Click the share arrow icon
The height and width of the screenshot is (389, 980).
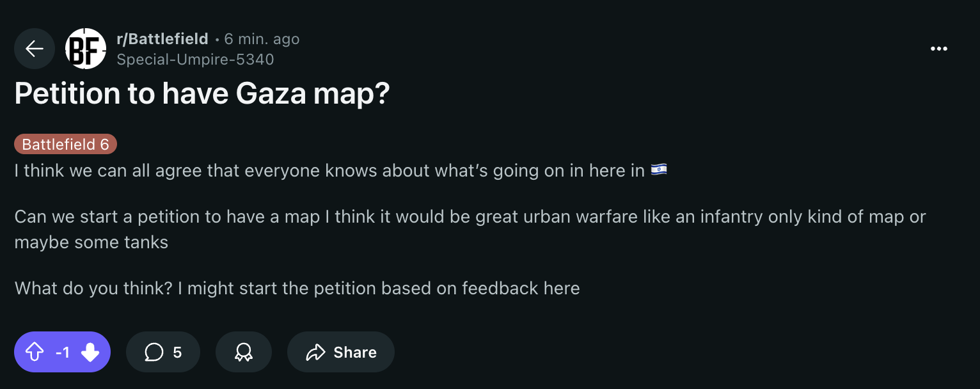[x=316, y=352]
